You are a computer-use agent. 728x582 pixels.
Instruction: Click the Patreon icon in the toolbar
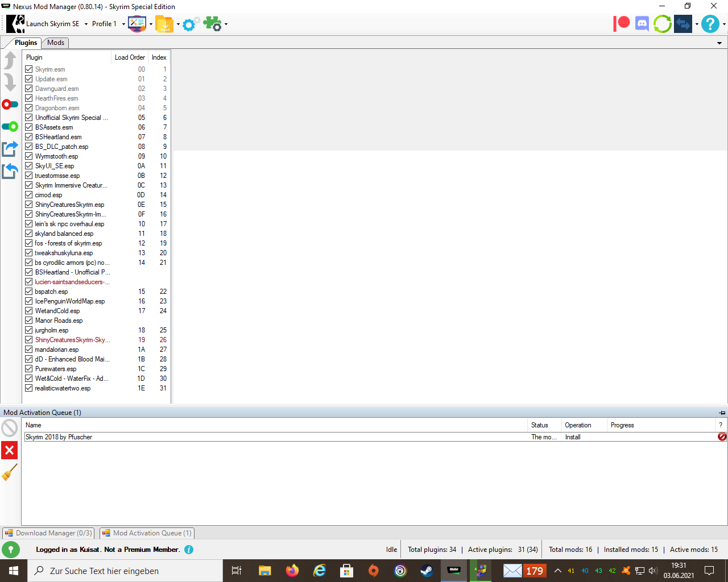tap(622, 24)
